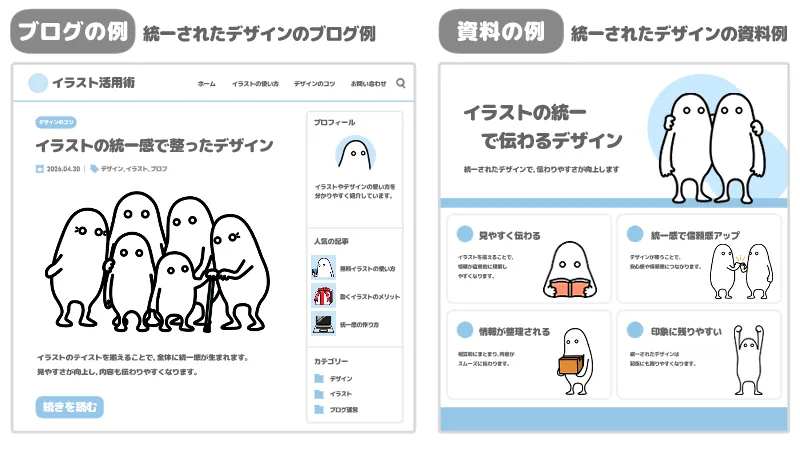
Task: Click the 資料の例 gray label
Action: (x=501, y=31)
